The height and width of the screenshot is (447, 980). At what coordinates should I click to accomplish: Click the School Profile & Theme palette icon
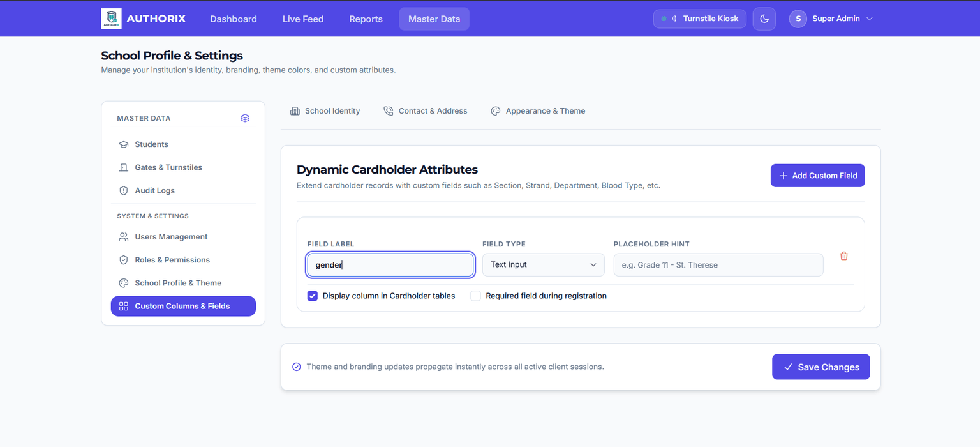coord(124,283)
